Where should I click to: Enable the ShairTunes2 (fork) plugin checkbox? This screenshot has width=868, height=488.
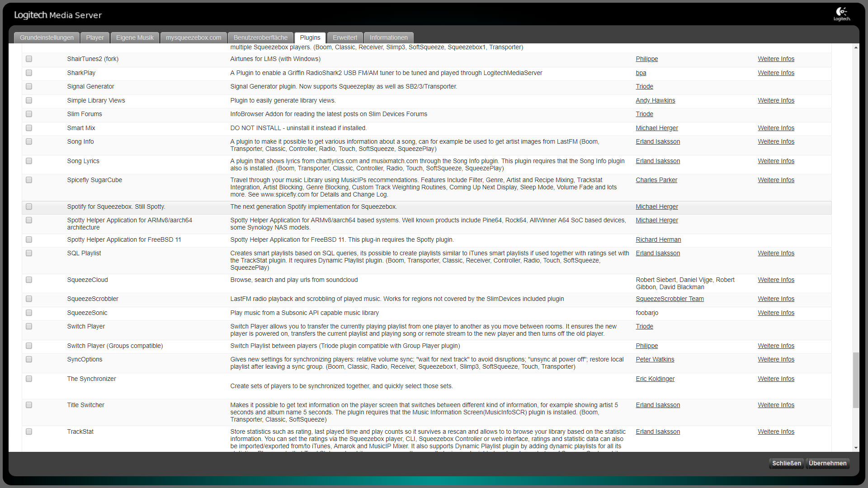click(x=29, y=59)
